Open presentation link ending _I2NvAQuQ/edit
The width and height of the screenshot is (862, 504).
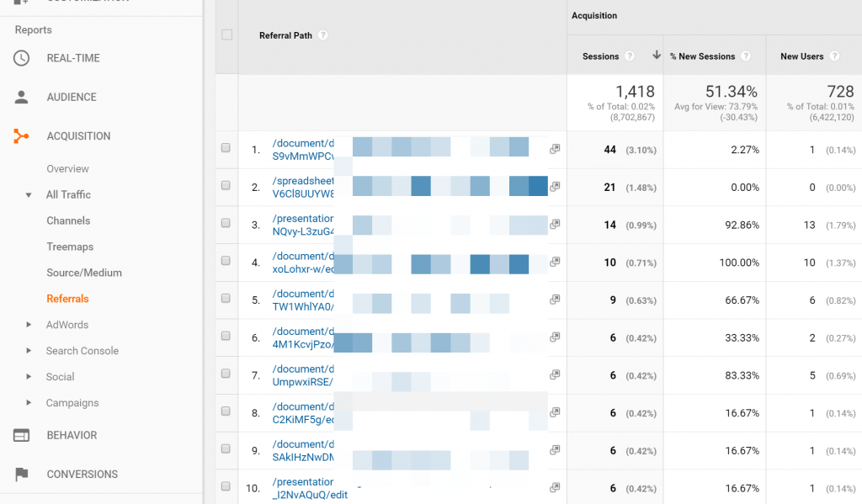310,488
